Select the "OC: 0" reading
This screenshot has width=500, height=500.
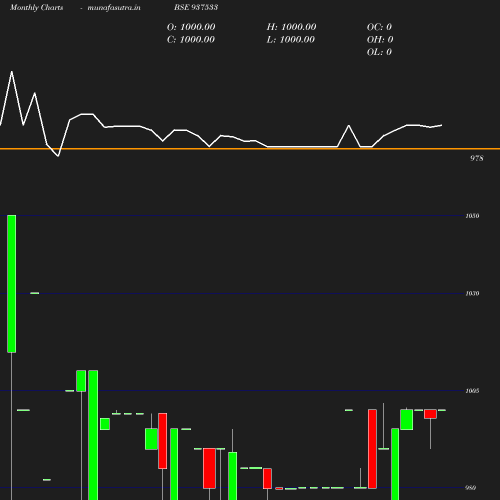pyautogui.click(x=379, y=27)
